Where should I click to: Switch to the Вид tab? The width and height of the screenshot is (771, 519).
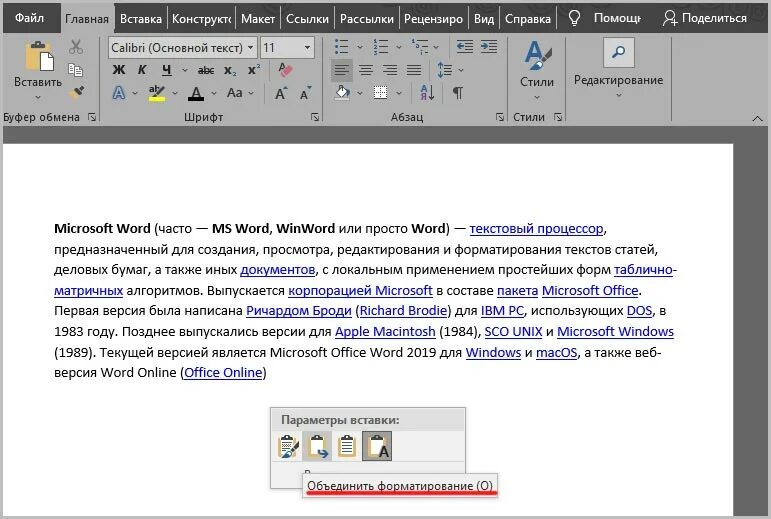point(484,19)
